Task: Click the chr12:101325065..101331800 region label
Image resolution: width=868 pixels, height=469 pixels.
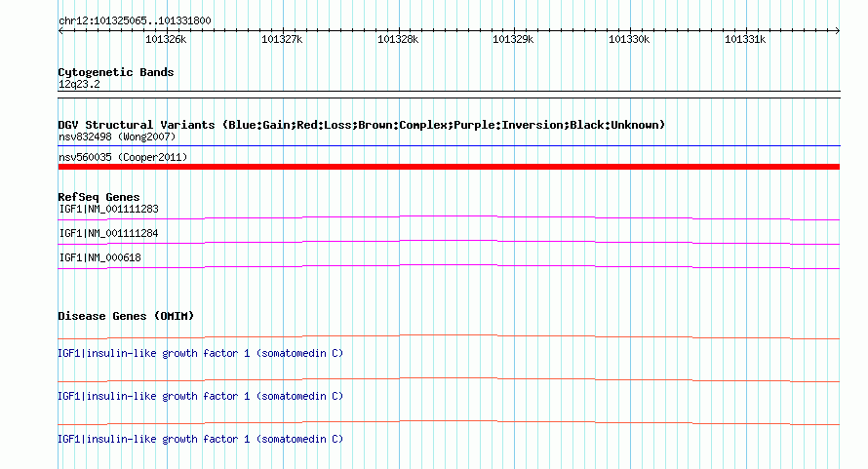Action: [x=135, y=20]
